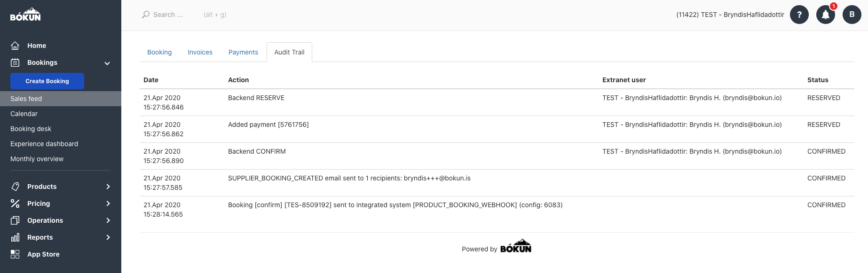Click the Products tag icon
868x273 pixels.
(15, 187)
